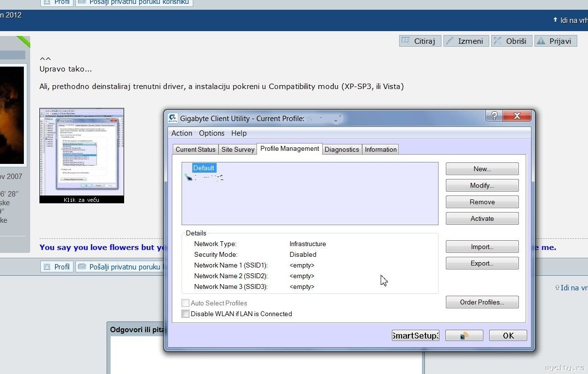Click the Order Profiles... button
The height and width of the screenshot is (374, 588).
click(x=482, y=302)
